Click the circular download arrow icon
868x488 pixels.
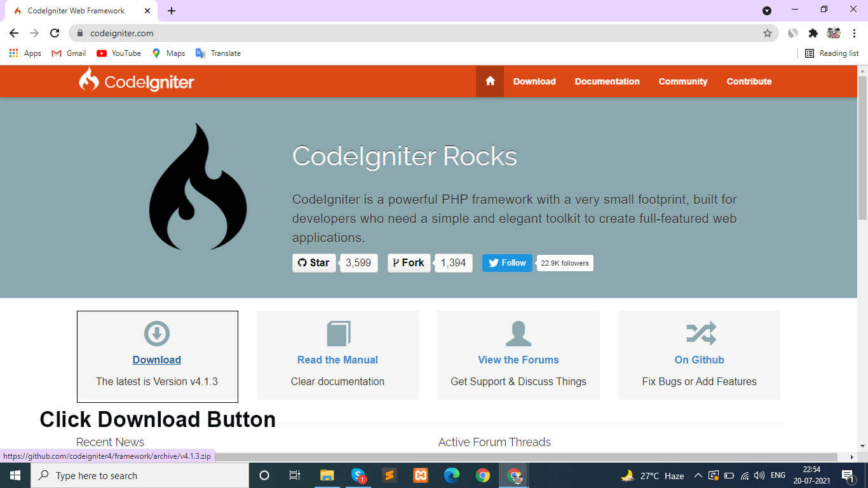(156, 333)
